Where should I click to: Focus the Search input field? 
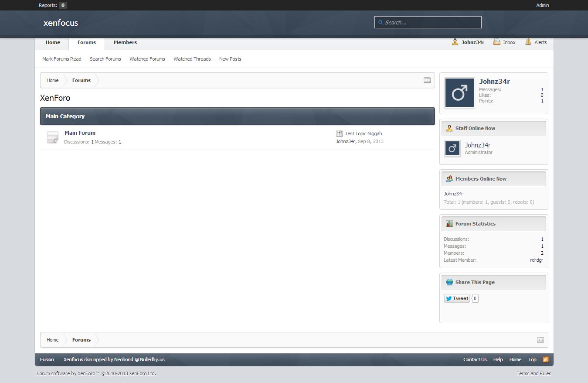click(x=432, y=22)
